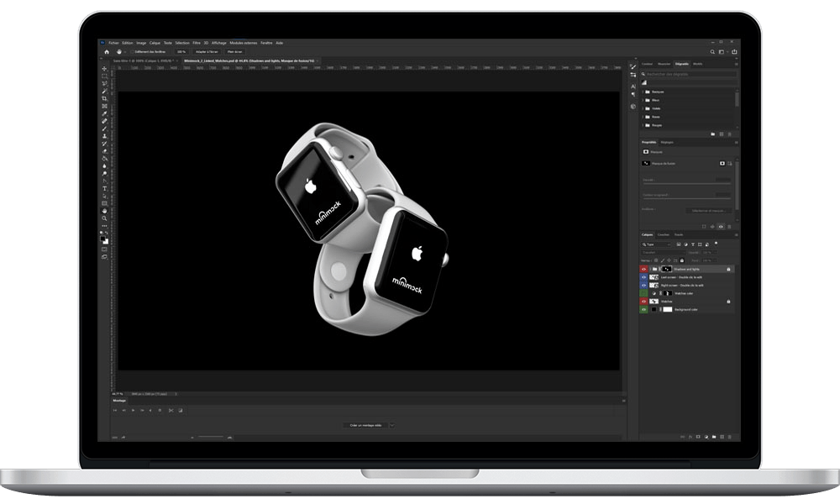Image resolution: width=840 pixels, height=504 pixels.
Task: Select the Brush tool
Action: point(104,129)
